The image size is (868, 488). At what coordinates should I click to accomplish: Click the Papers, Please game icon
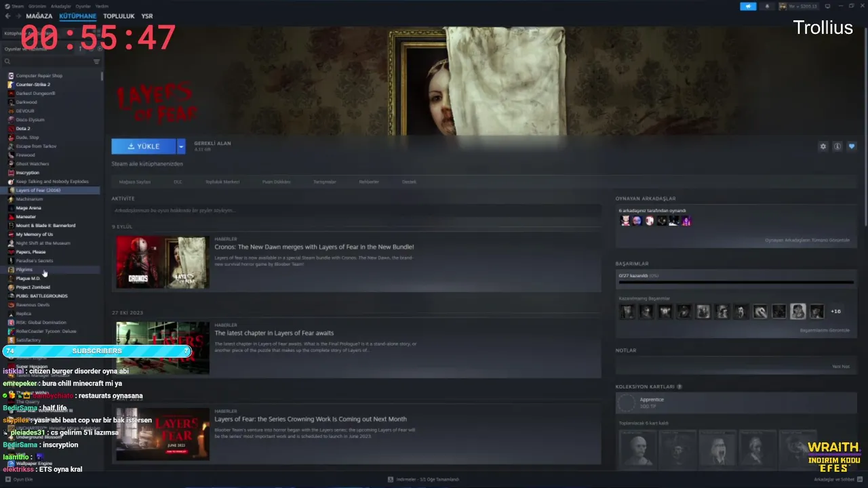click(10, 252)
